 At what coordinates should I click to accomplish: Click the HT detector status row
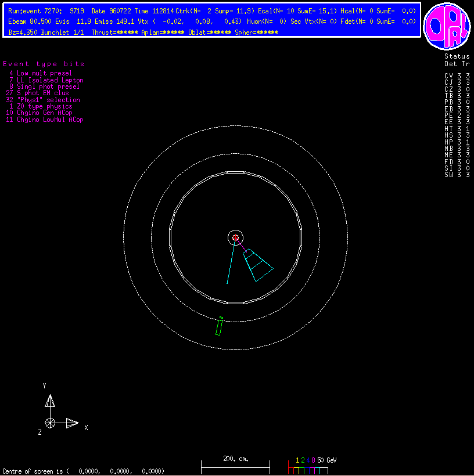tap(457, 128)
